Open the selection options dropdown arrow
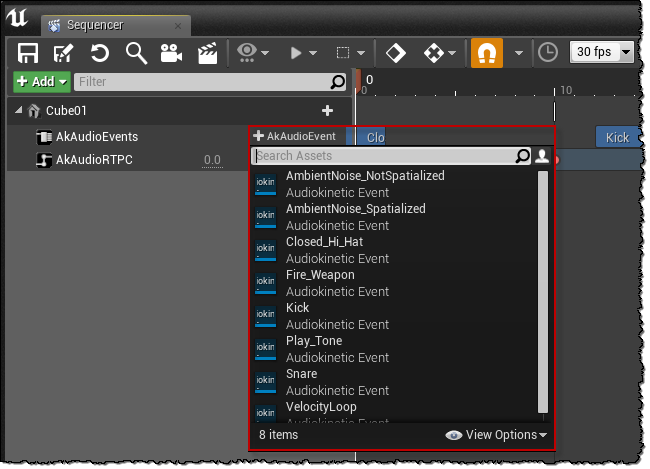The height and width of the screenshot is (469, 650). coord(361,53)
